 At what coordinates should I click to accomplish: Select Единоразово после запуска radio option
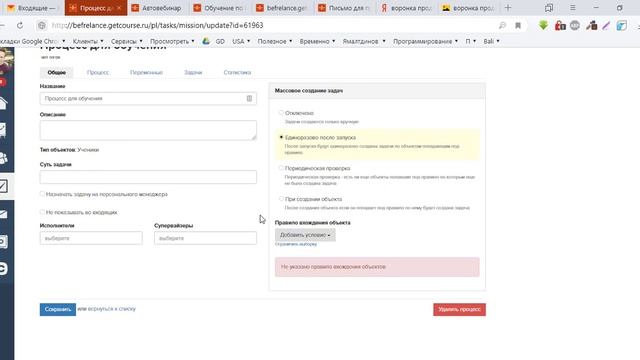point(281,137)
